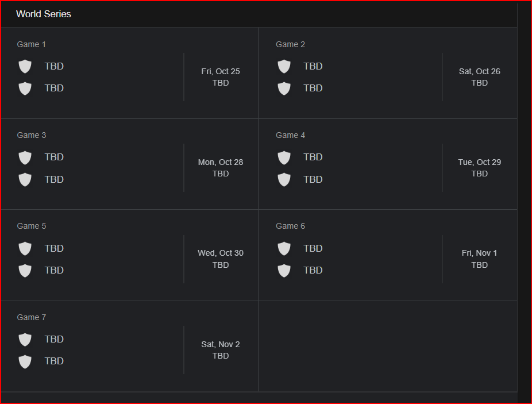Click top team shield icon in Game 7

point(25,339)
